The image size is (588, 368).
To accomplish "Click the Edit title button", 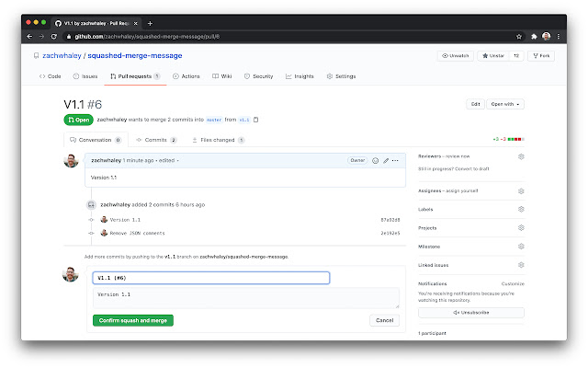I will [476, 104].
